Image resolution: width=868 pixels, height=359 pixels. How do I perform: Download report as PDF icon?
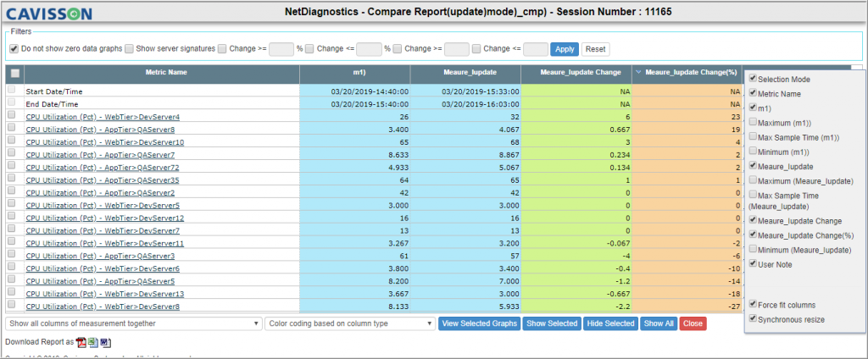click(x=81, y=342)
